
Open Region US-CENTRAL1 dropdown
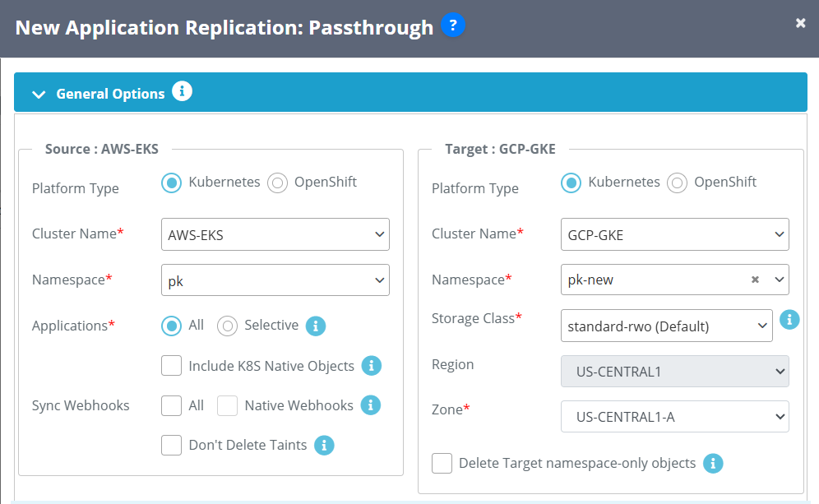675,372
